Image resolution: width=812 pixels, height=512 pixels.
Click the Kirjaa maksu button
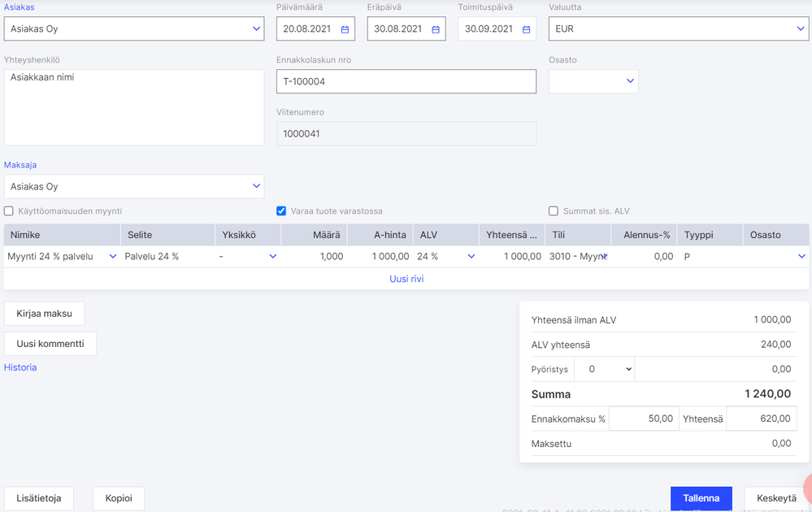pyautogui.click(x=44, y=314)
